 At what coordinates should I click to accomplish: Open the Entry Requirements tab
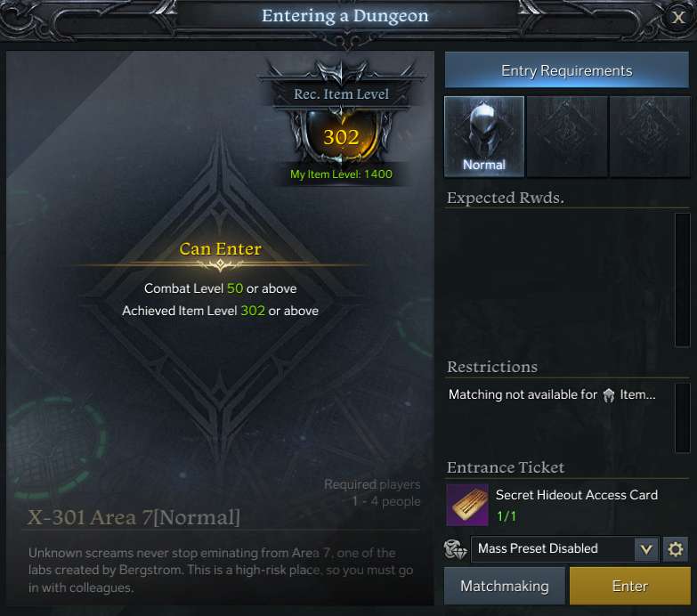pos(567,70)
